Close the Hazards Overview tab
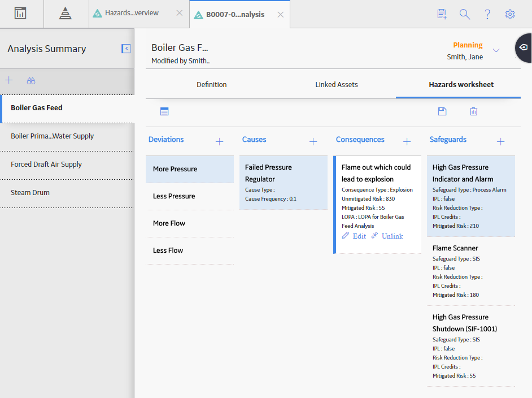 coord(180,13)
